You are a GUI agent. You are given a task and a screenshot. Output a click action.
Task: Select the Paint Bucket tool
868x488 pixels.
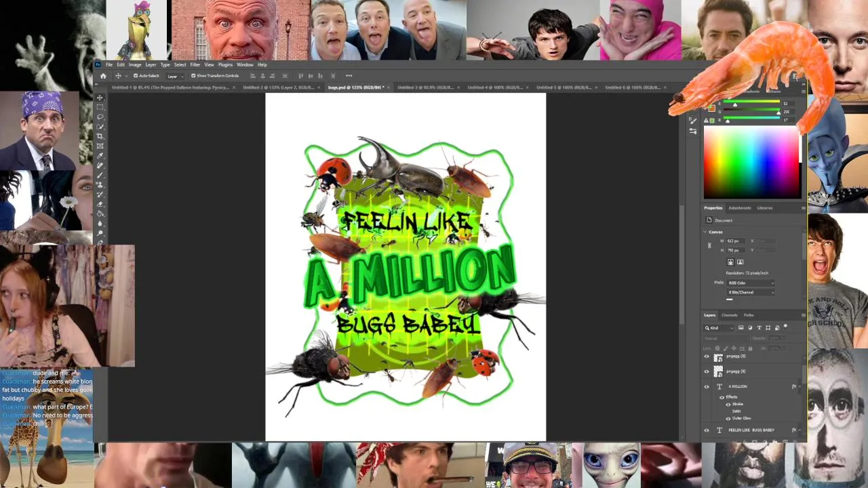click(x=100, y=213)
